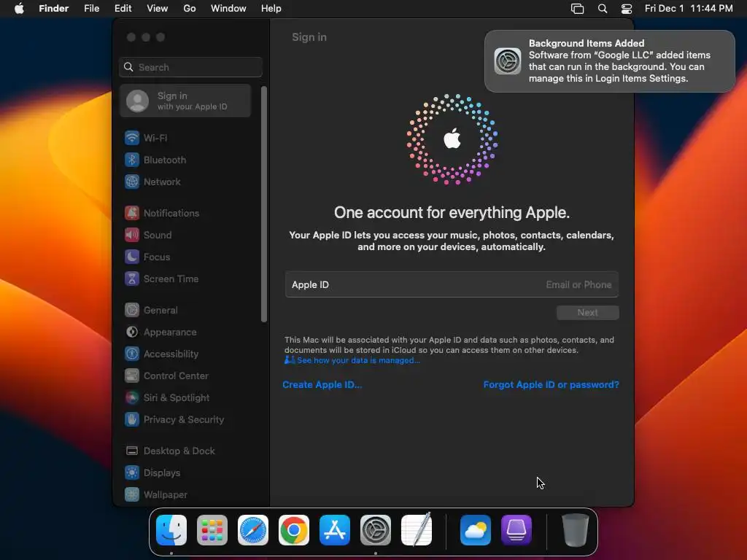This screenshot has width=747, height=560.
Task: Click System Settings icon in the Dock
Action: pos(376,530)
